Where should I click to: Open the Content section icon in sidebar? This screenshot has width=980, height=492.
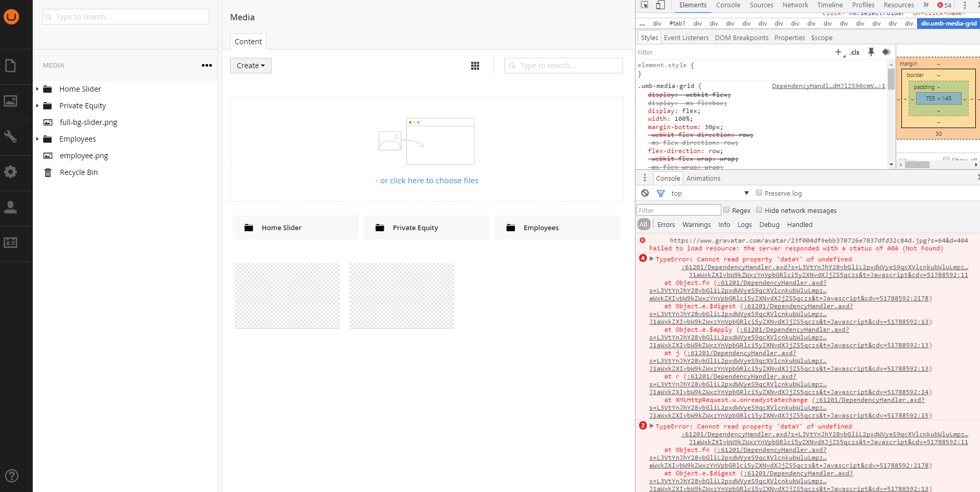11,66
